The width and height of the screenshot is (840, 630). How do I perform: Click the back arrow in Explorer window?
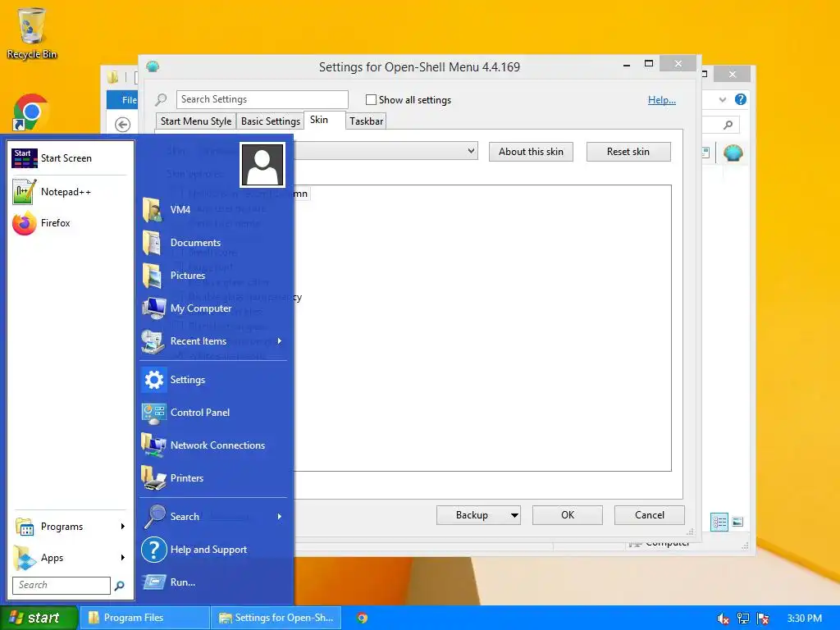[x=122, y=125]
